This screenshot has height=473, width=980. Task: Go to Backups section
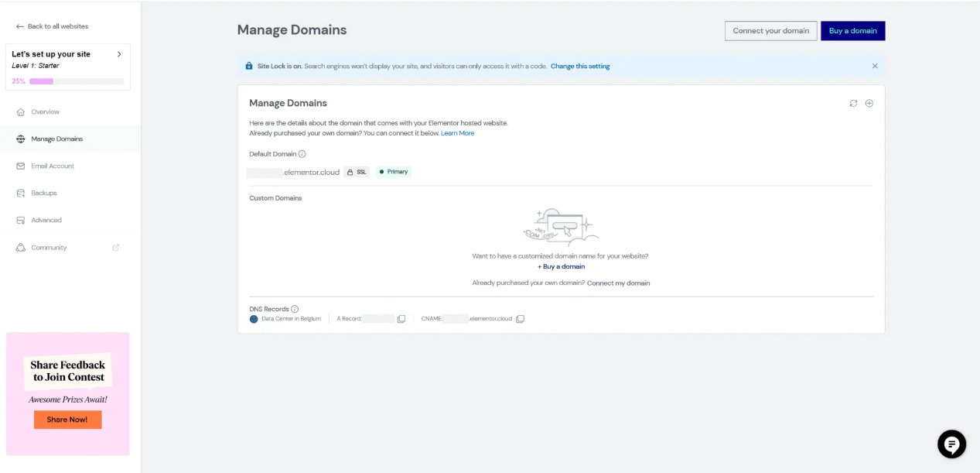(43, 194)
